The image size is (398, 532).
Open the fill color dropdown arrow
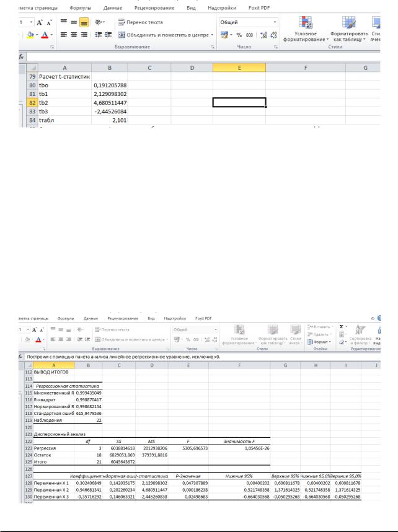click(37, 35)
